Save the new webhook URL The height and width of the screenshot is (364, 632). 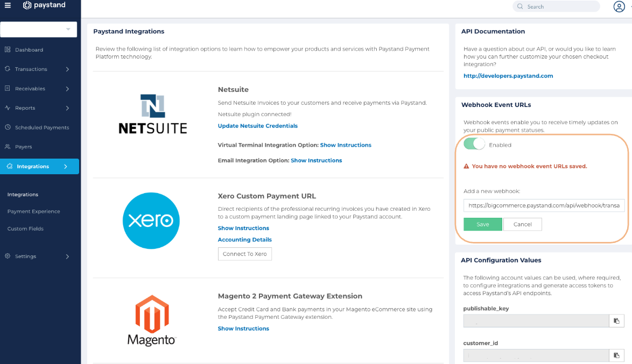coord(482,224)
